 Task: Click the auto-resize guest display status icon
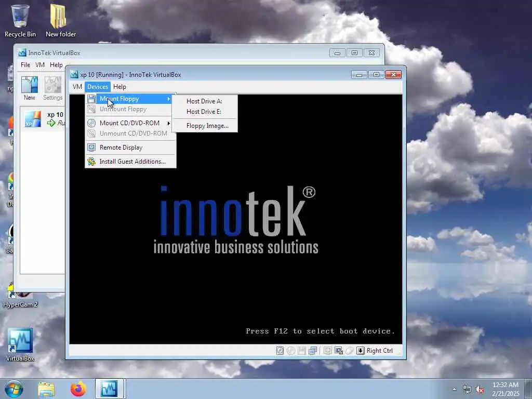[x=339, y=351]
